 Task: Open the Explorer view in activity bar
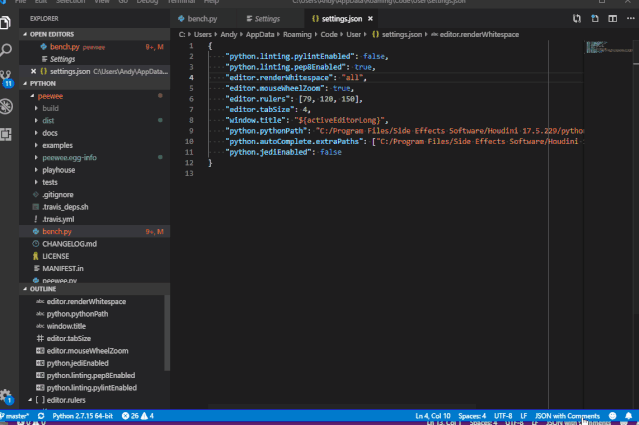click(6, 22)
